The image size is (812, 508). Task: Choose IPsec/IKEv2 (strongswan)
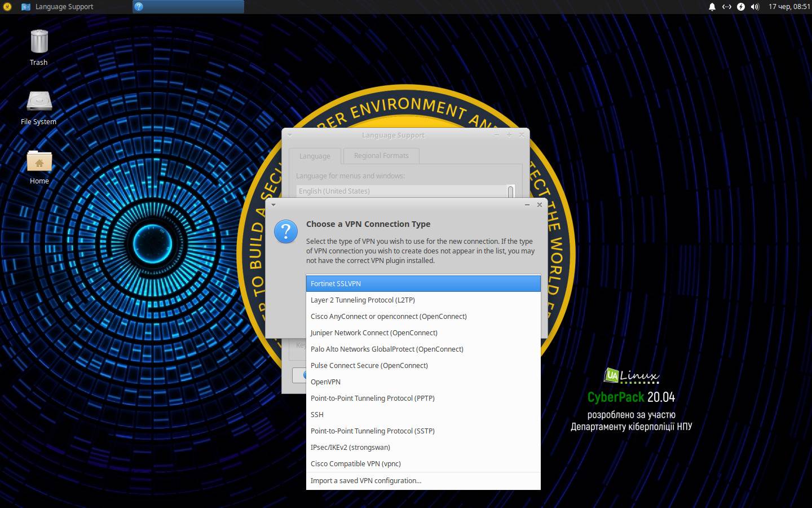[x=423, y=447]
